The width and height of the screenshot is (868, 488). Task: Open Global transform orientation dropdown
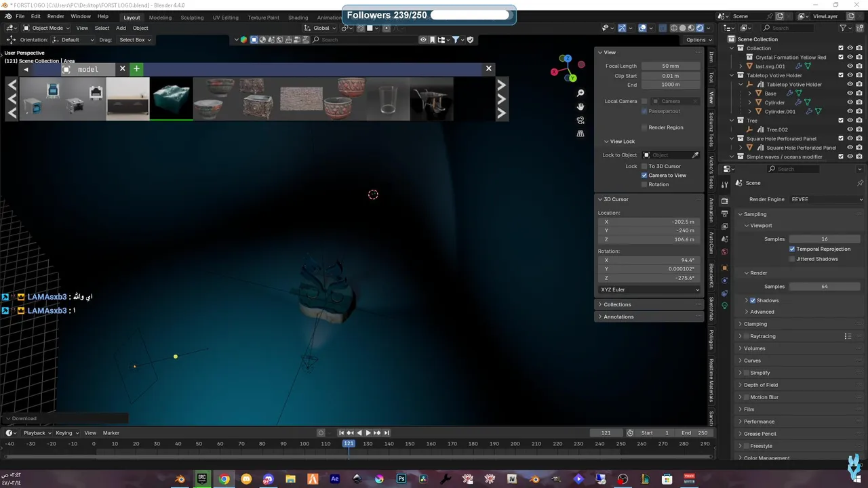[x=320, y=28]
